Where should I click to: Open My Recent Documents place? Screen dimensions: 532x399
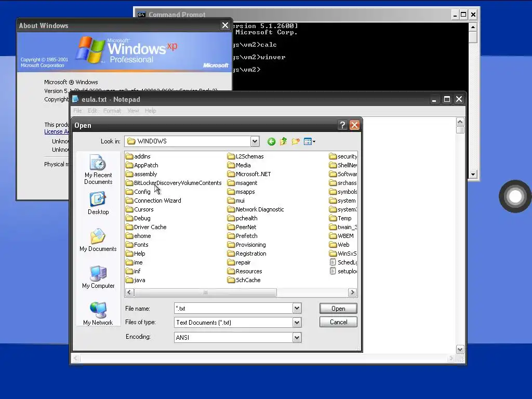98,169
